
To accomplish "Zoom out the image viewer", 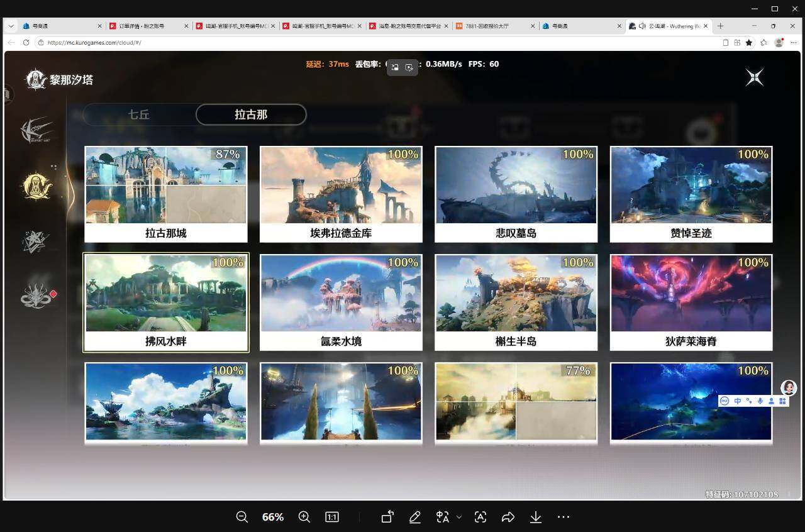I will coord(241,517).
